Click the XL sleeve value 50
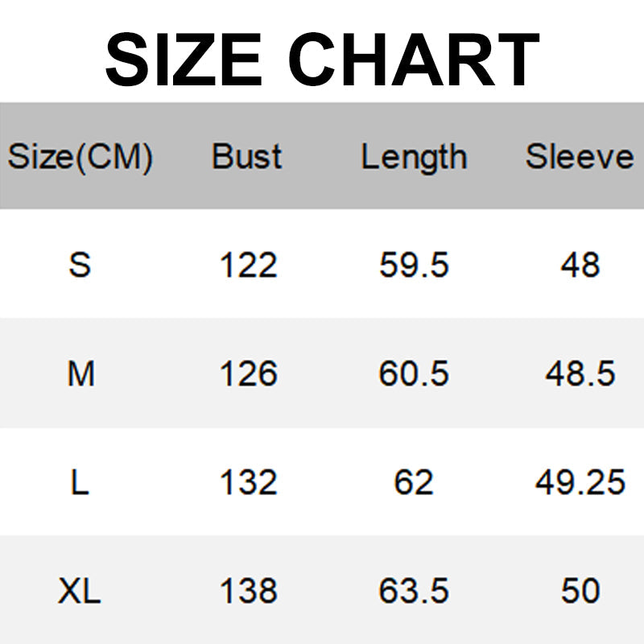 tap(580, 592)
